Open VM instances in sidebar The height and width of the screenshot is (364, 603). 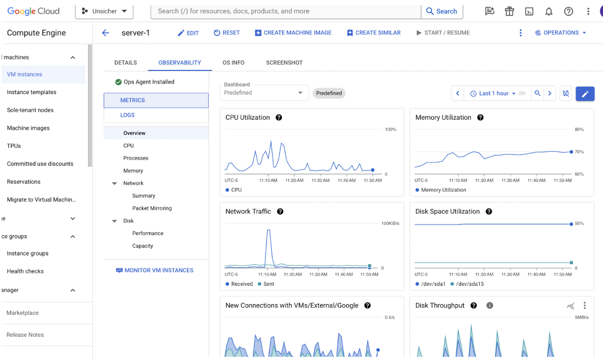(43, 74)
